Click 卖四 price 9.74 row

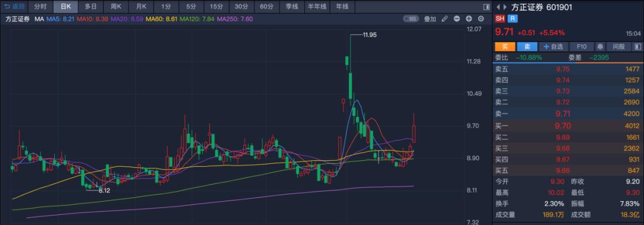coord(568,80)
